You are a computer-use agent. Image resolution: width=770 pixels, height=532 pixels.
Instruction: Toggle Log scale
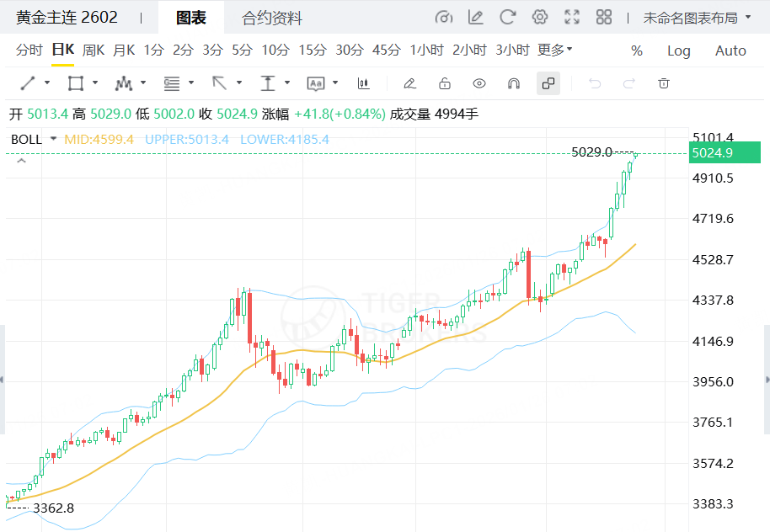pyautogui.click(x=679, y=51)
